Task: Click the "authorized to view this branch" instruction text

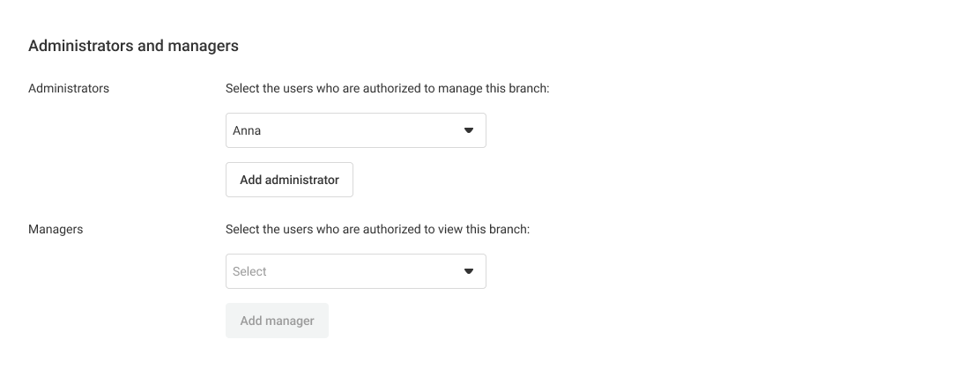Action: pos(377,229)
